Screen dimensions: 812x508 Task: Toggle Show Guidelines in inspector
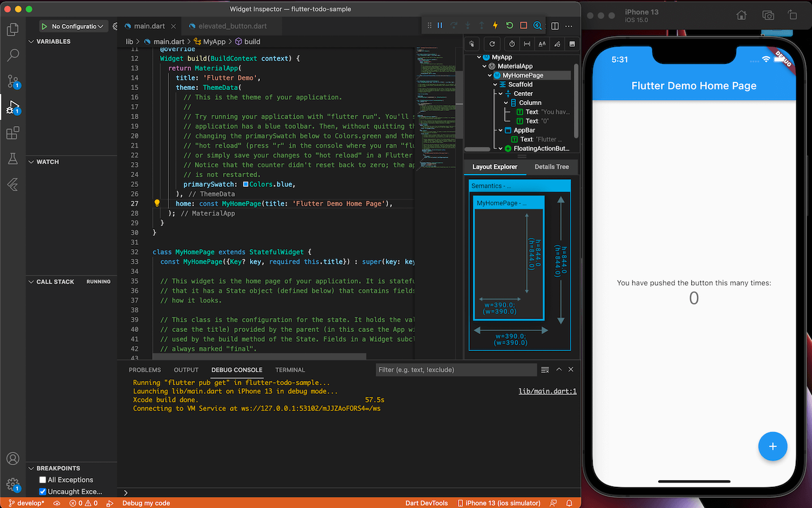527,44
